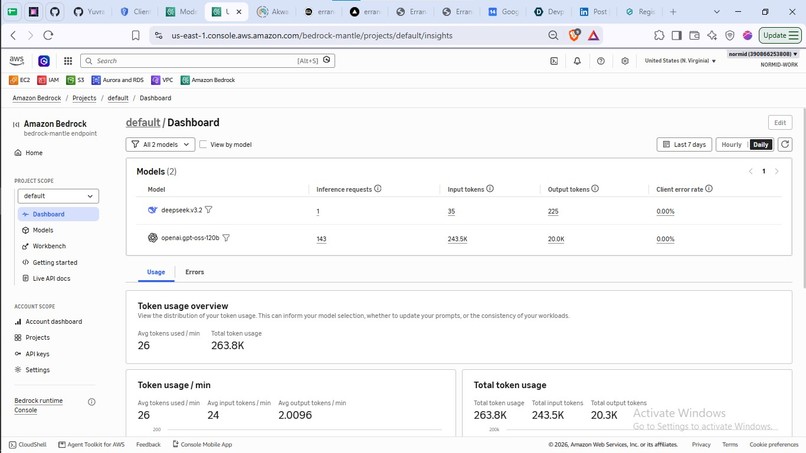806x453 pixels.
Task: Click the S3 favorites shortcut
Action: (x=75, y=80)
